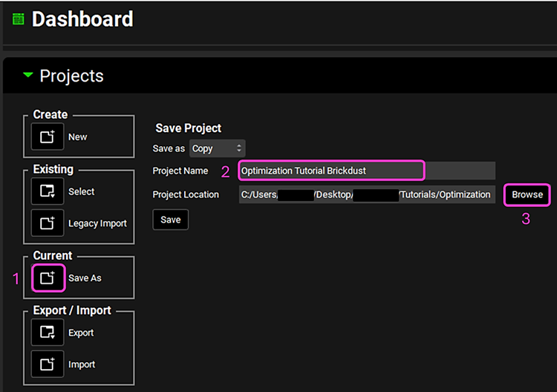The height and width of the screenshot is (392, 557).
Task: Click the Dashboard page title
Action: 82,19
